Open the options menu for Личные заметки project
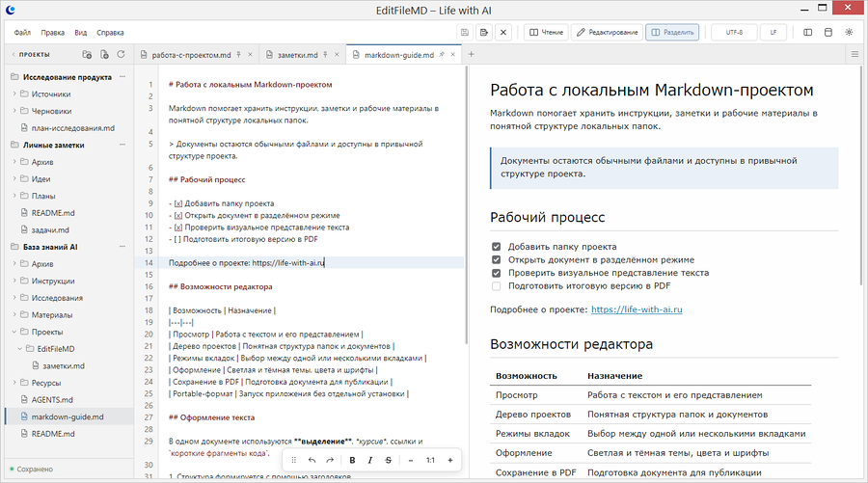The height and width of the screenshot is (483, 868). tap(122, 145)
